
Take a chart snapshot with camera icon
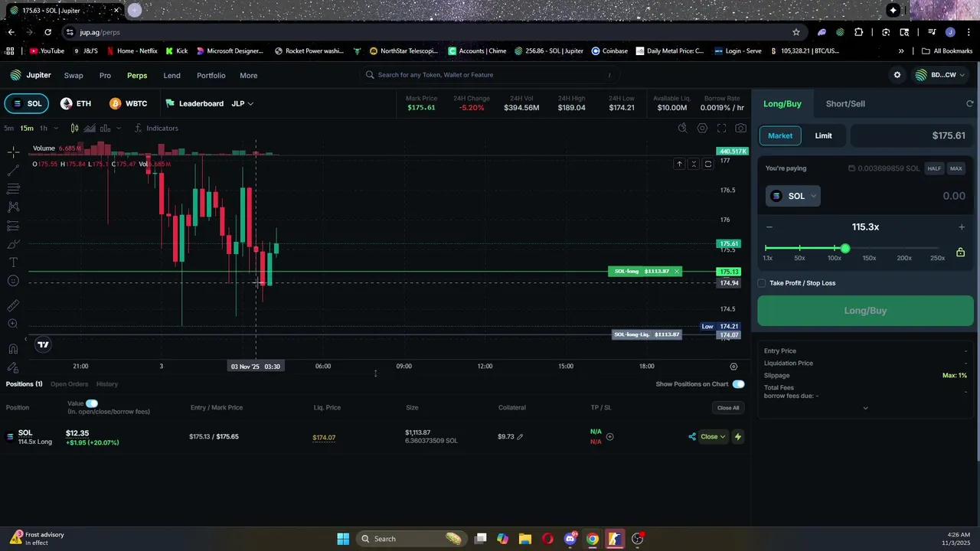(740, 128)
